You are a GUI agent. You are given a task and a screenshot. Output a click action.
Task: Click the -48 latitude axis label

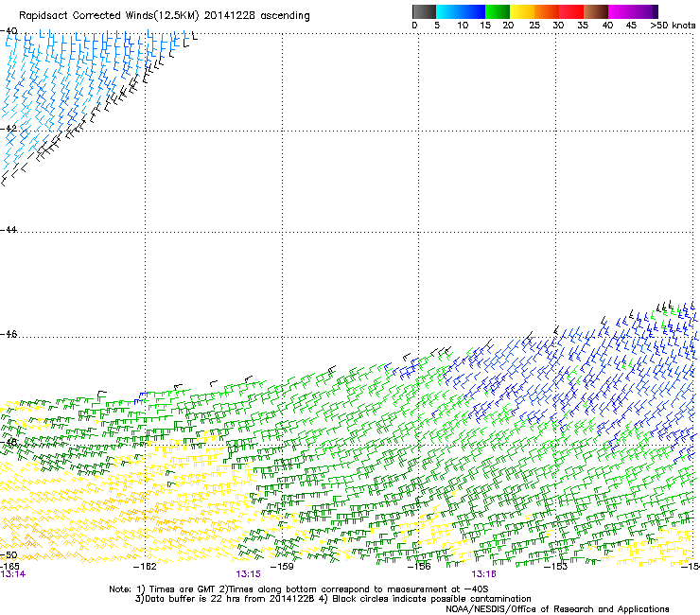tap(9, 442)
